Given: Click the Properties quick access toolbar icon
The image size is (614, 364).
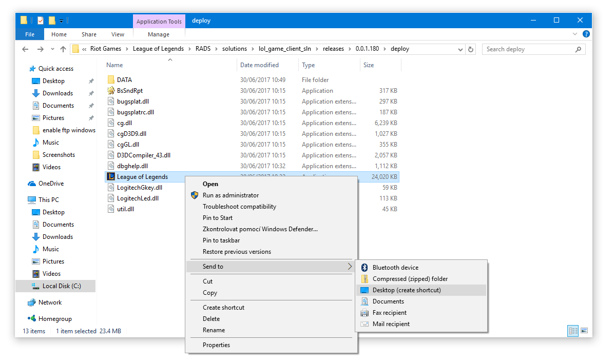Looking at the screenshot, I should point(41,21).
